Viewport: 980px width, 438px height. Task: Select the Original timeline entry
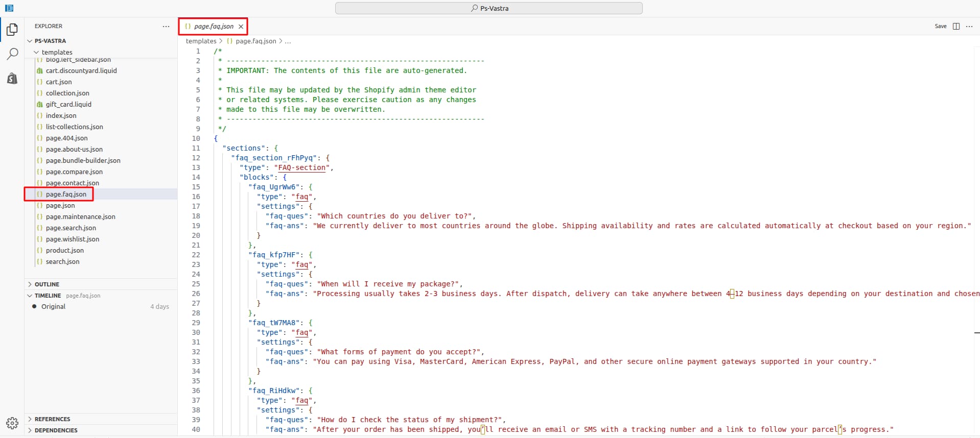coord(101,306)
